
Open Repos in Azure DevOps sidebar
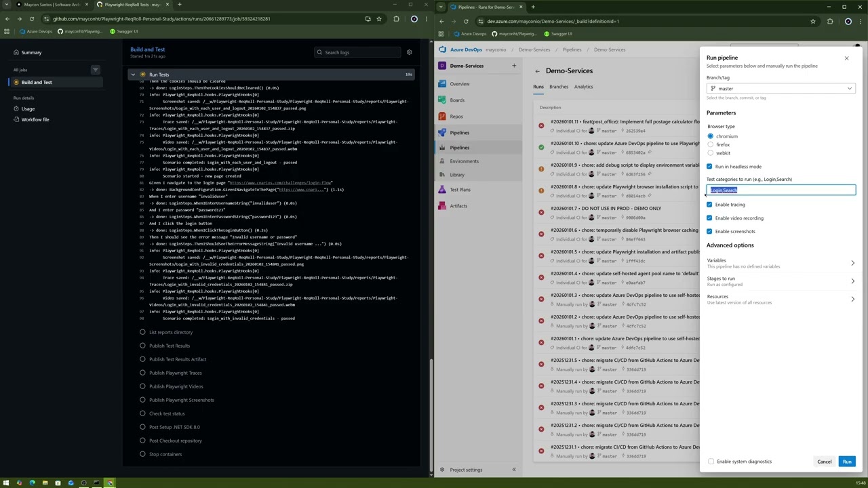tap(456, 116)
